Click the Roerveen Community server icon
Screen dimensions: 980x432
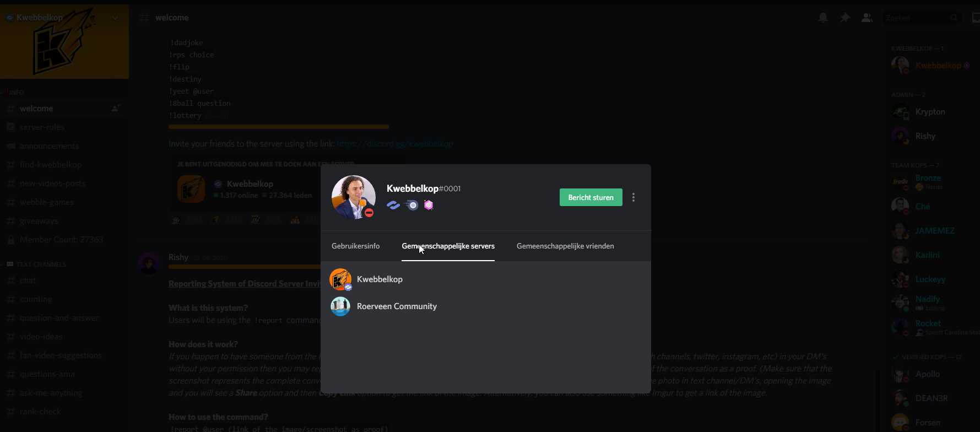point(340,306)
